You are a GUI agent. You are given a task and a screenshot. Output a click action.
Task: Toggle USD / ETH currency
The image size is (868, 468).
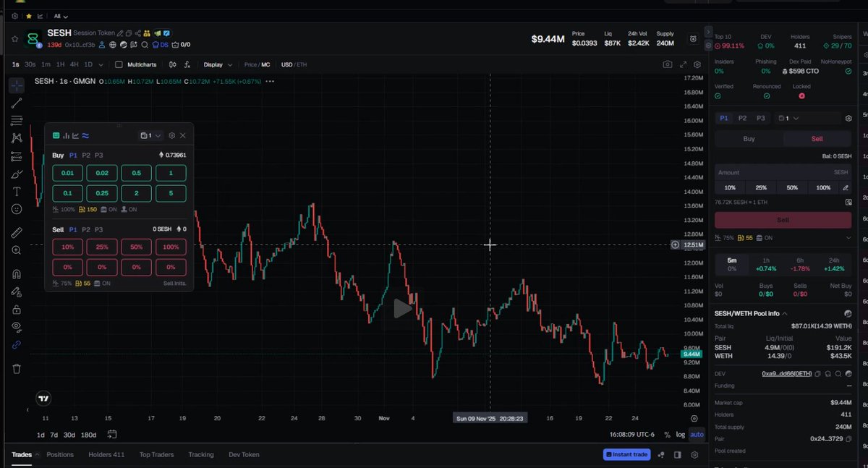294,64
